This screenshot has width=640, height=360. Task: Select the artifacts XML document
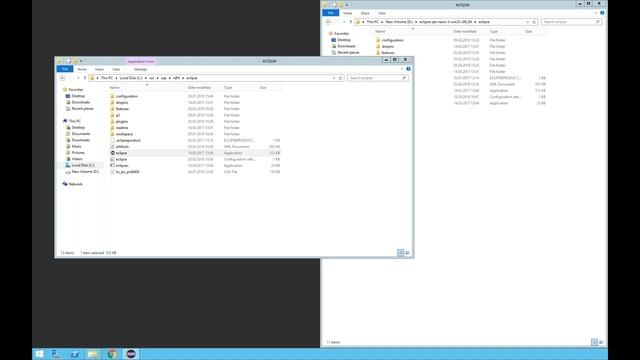[122, 147]
